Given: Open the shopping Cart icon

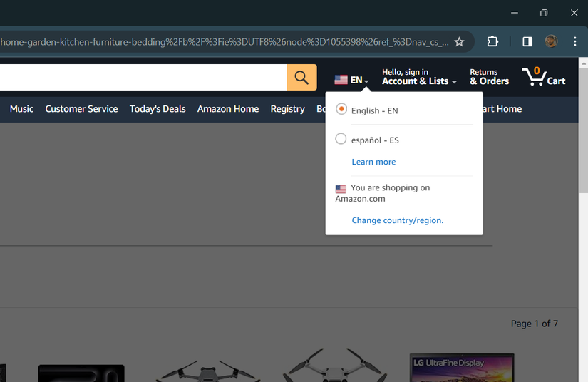Looking at the screenshot, I should pos(543,76).
